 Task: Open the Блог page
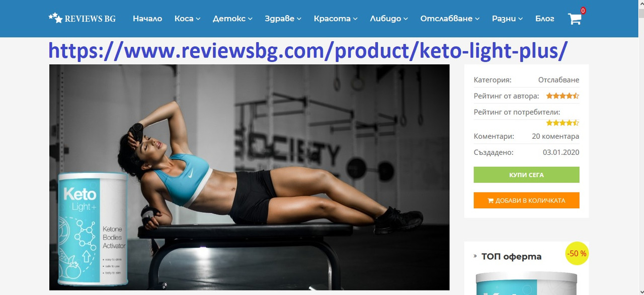[x=545, y=19]
